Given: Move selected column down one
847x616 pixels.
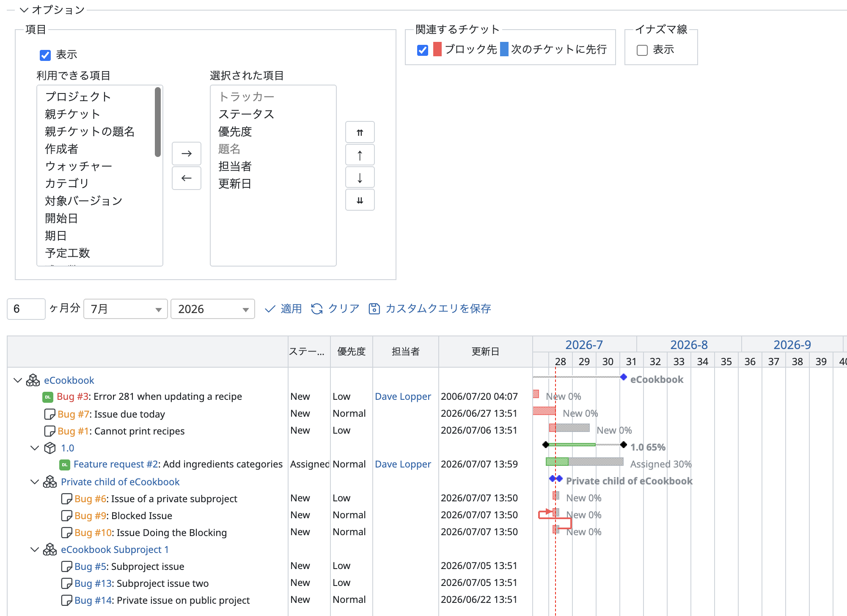Looking at the screenshot, I should point(360,177).
